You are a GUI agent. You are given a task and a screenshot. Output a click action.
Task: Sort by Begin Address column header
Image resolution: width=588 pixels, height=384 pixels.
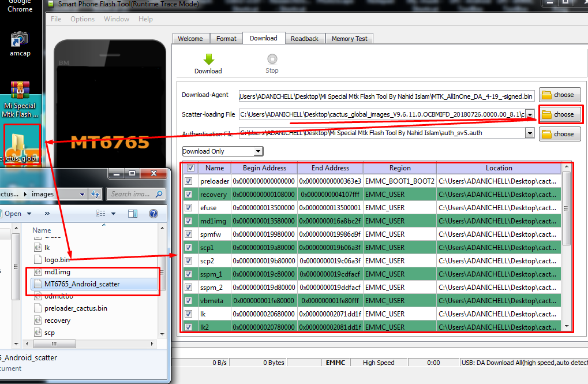pyautogui.click(x=264, y=168)
